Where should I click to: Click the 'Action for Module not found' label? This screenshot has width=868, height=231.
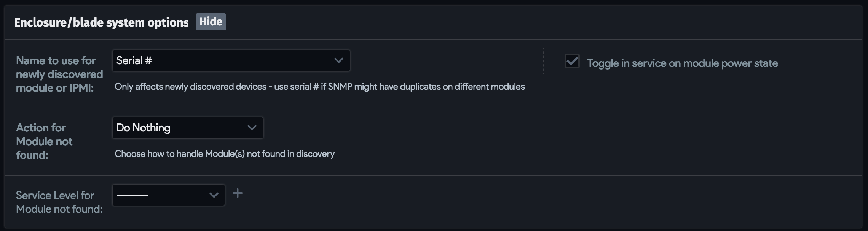(x=44, y=141)
